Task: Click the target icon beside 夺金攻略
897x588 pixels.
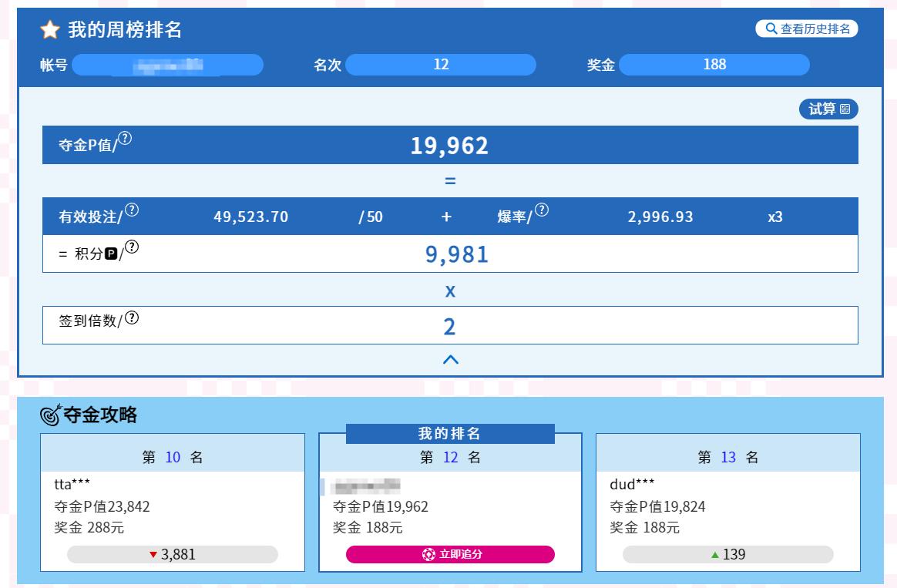Action: (x=50, y=415)
